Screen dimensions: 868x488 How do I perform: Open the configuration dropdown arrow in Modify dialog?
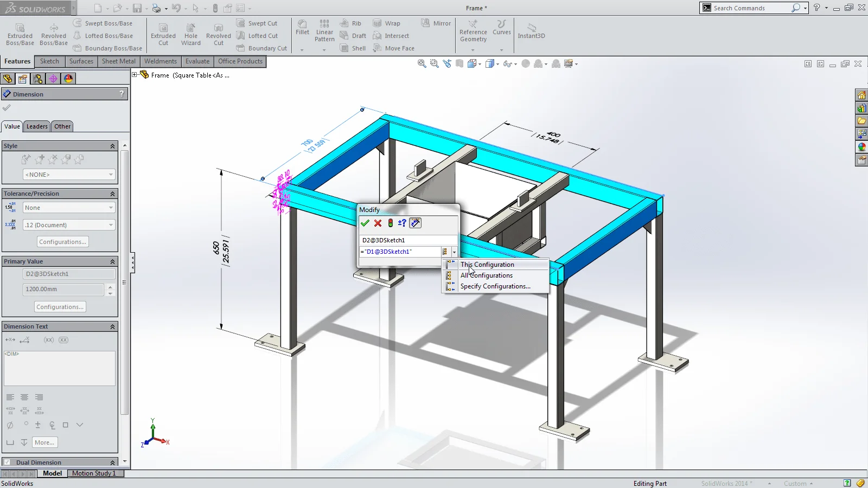[455, 252]
